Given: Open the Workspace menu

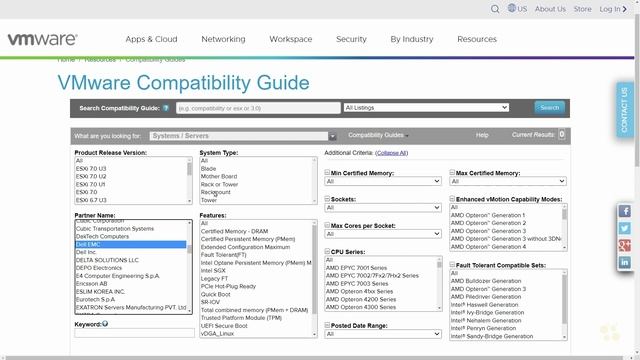Looking at the screenshot, I should pos(291,39).
